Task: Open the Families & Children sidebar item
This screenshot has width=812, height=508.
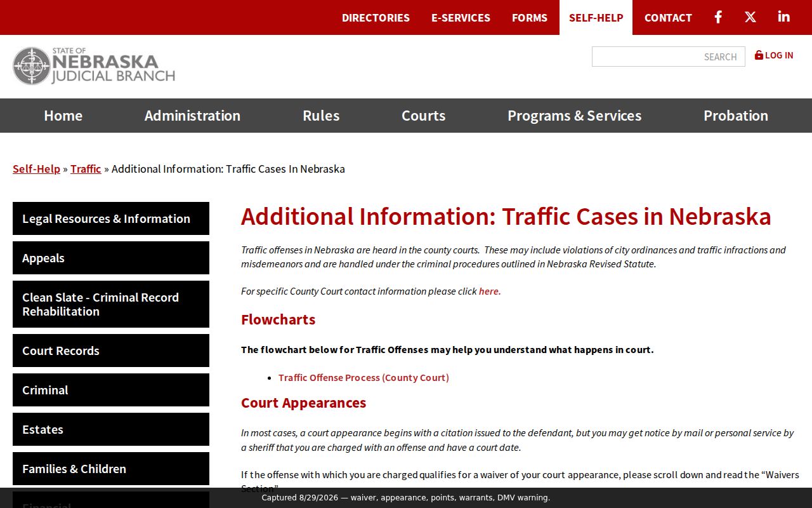Action: click(111, 469)
